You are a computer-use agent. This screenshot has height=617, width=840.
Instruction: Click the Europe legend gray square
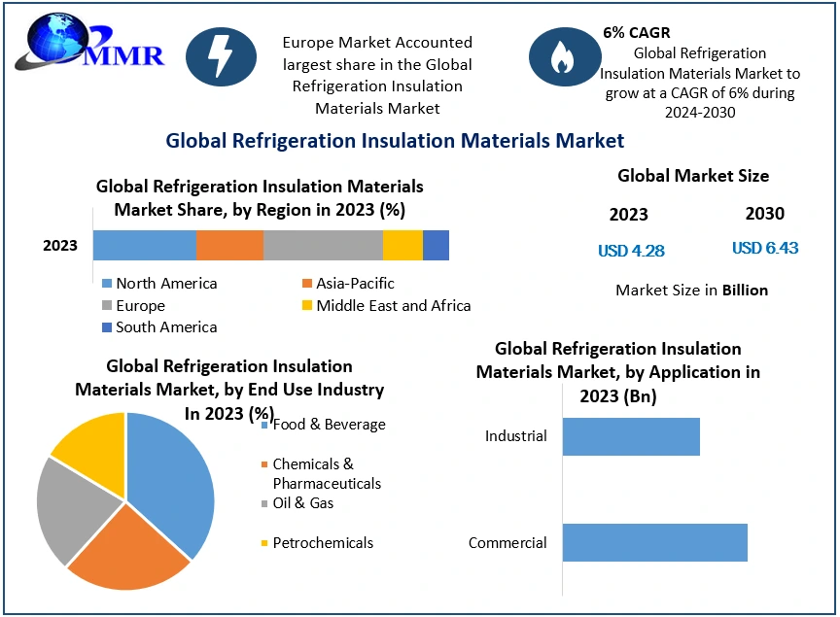pyautogui.click(x=107, y=306)
